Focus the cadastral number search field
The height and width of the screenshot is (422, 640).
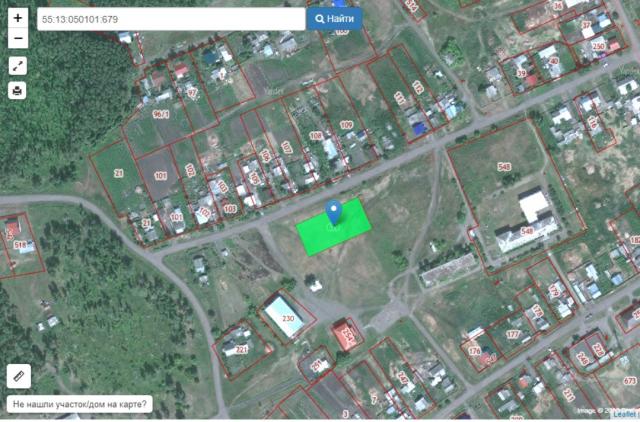tap(171, 19)
